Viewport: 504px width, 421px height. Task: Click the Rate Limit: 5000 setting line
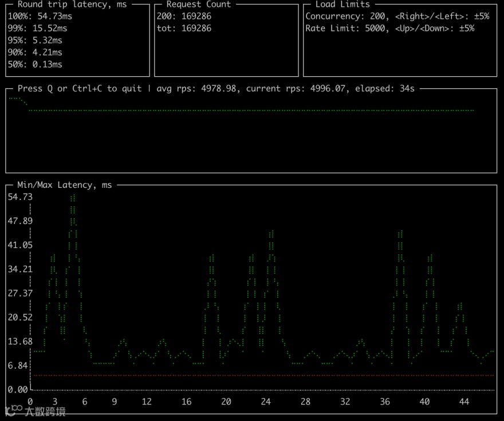click(390, 28)
